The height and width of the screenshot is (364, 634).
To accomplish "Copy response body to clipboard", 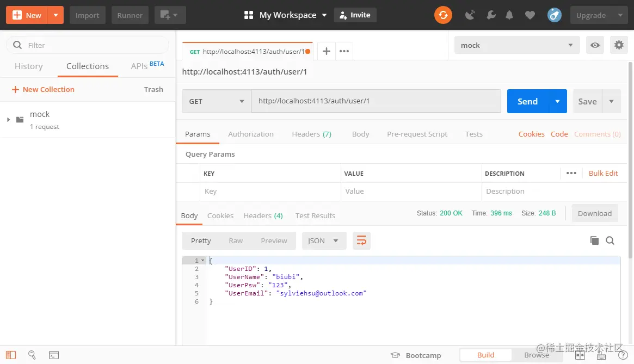I will 594,240.
